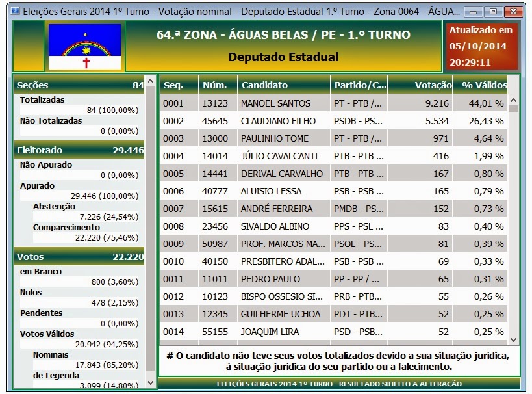Click the left panel scroll up arrow
This screenshot has width=532, height=394.
pyautogui.click(x=151, y=81)
